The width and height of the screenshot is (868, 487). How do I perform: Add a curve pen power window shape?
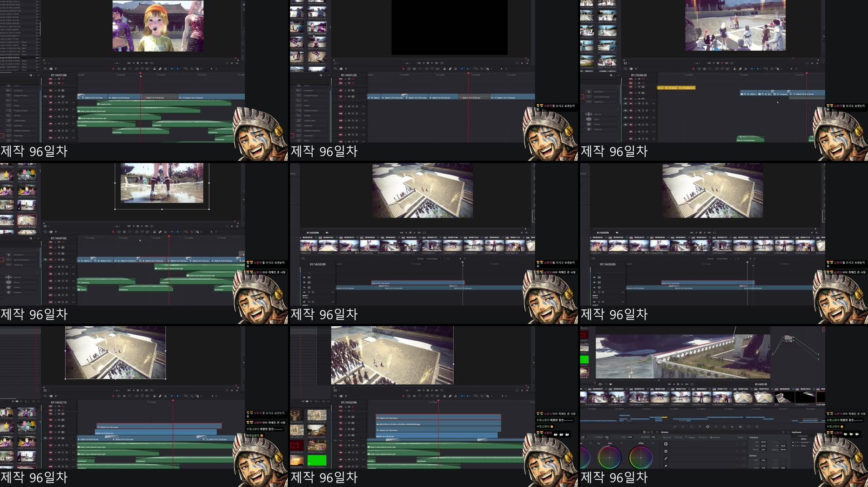point(666,466)
